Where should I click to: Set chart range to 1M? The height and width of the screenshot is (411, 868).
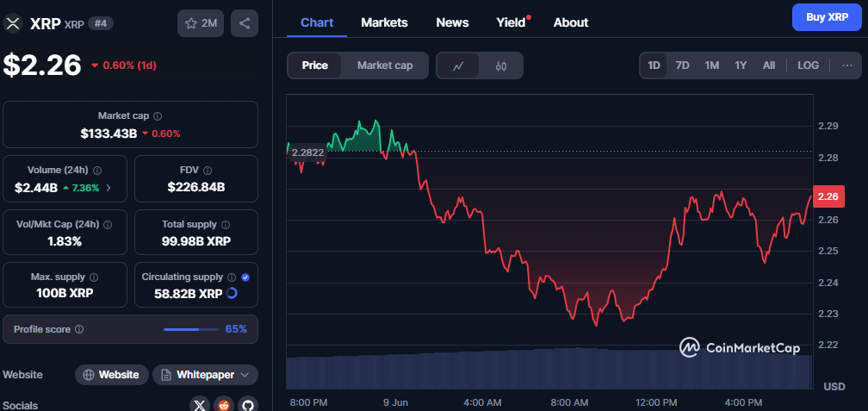point(712,65)
